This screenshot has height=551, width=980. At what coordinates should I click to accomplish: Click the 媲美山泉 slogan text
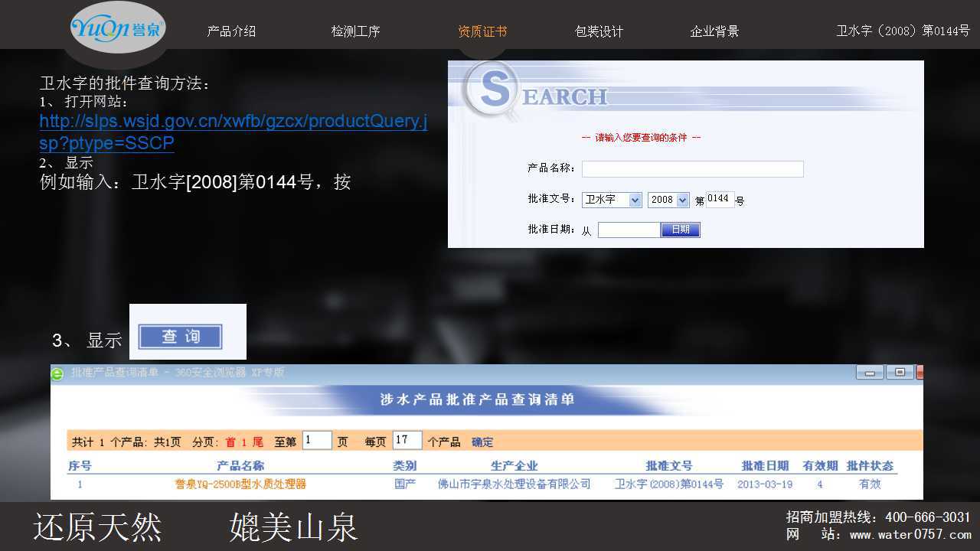coord(293,527)
